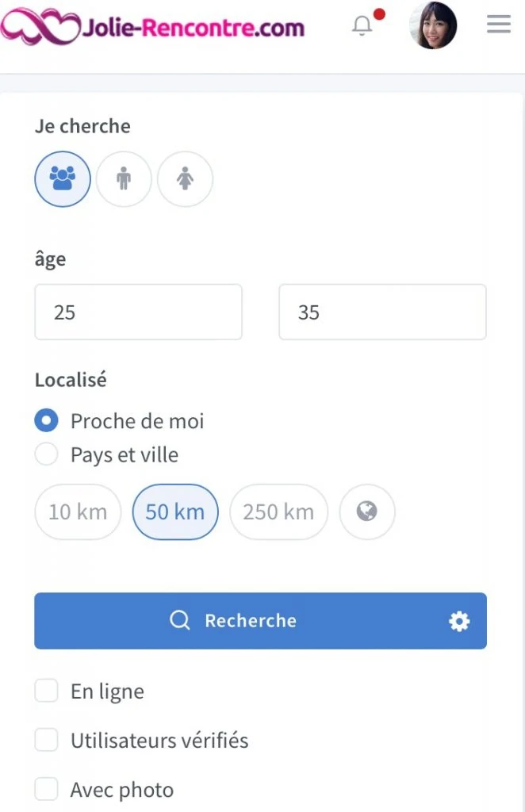This screenshot has height=812, width=525.
Task: Choose the woman search icon
Action: [x=185, y=179]
